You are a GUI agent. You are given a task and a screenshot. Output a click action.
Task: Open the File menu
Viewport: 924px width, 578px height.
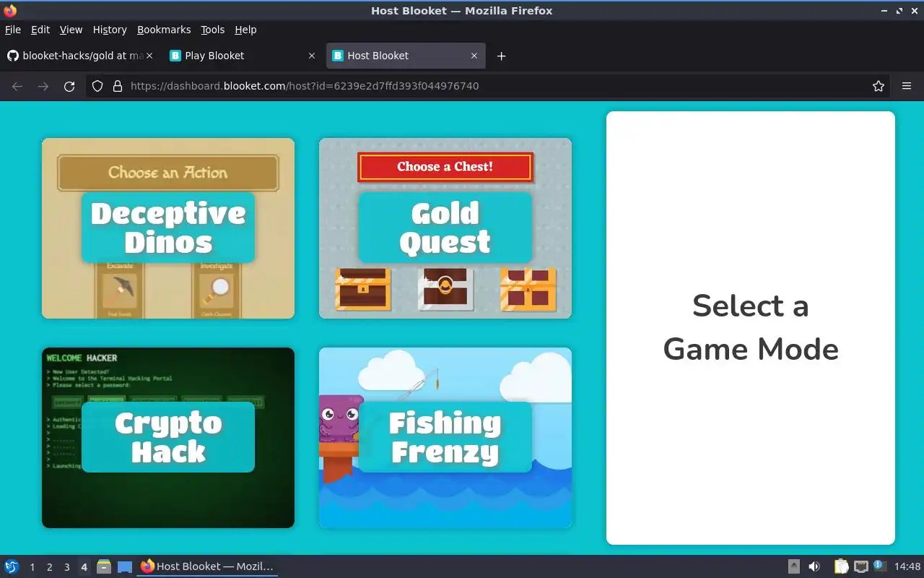pos(13,30)
